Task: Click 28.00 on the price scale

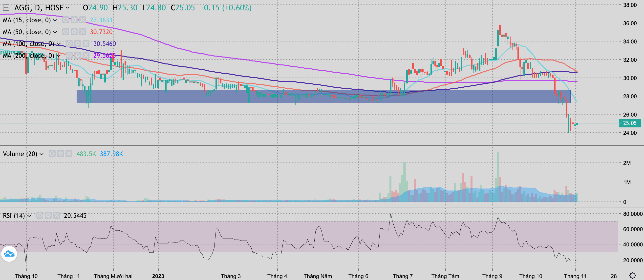Action: tap(630, 96)
